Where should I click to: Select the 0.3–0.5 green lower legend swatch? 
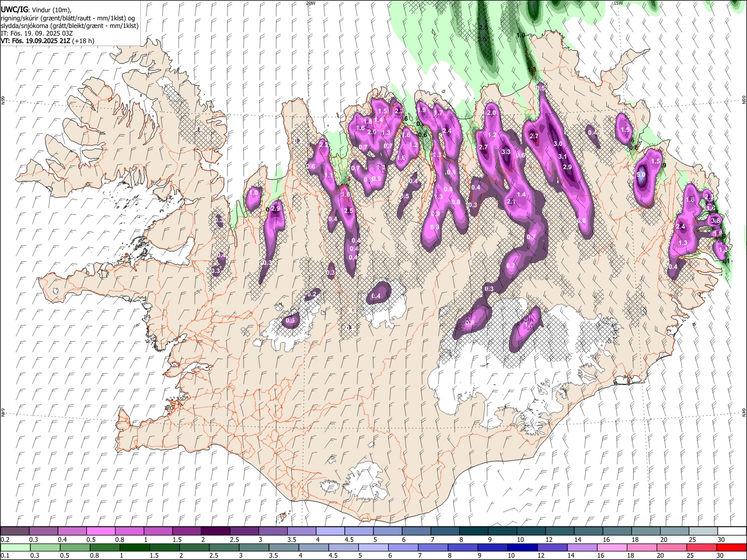coord(46,547)
